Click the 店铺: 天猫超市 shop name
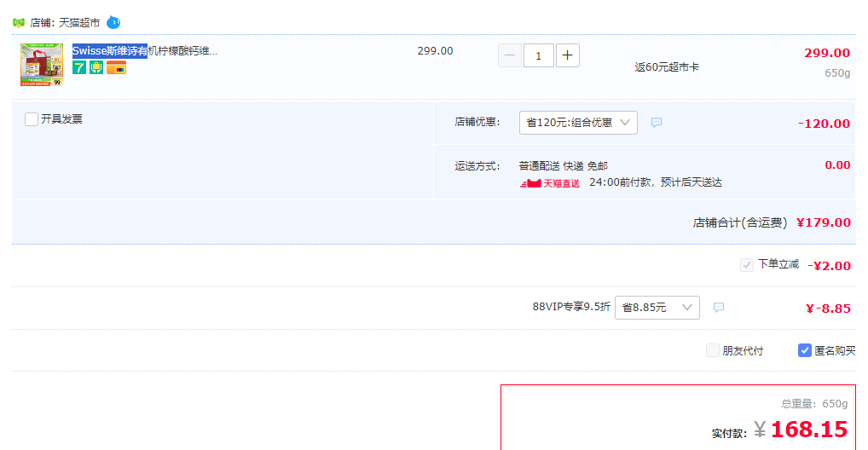Viewport: 868px width, 450px height. click(x=65, y=23)
